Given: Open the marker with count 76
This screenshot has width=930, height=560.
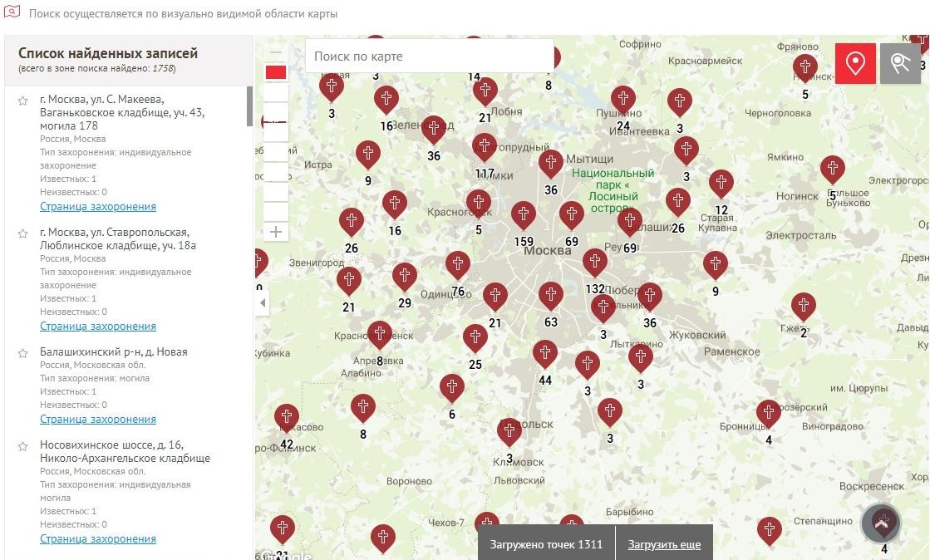Looking at the screenshot, I should pos(458,266).
